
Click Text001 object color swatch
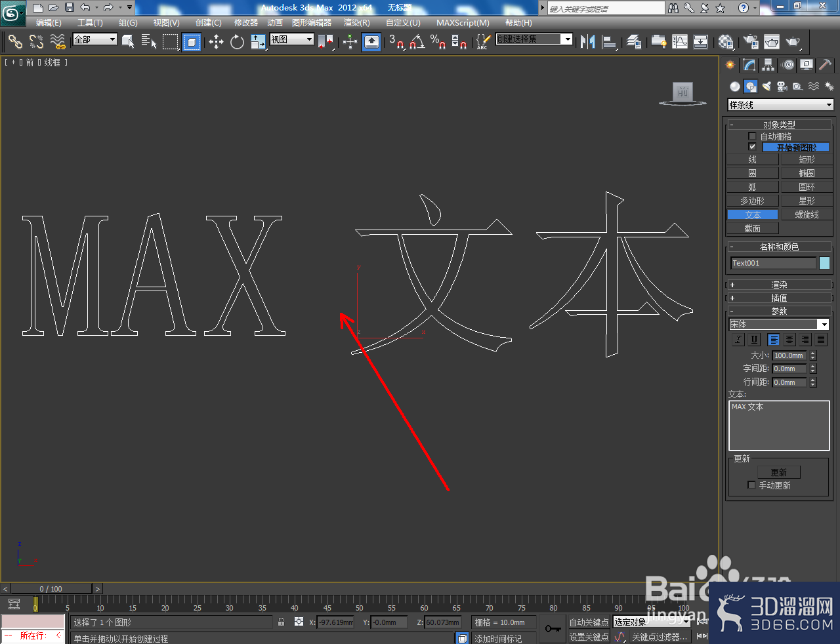(x=824, y=263)
